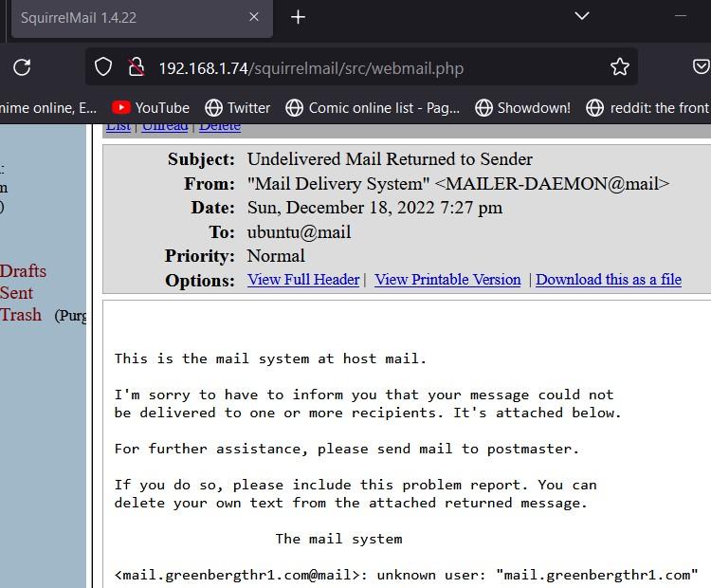Click the globe icon beside reddit
This screenshot has height=588, width=711.
594,108
